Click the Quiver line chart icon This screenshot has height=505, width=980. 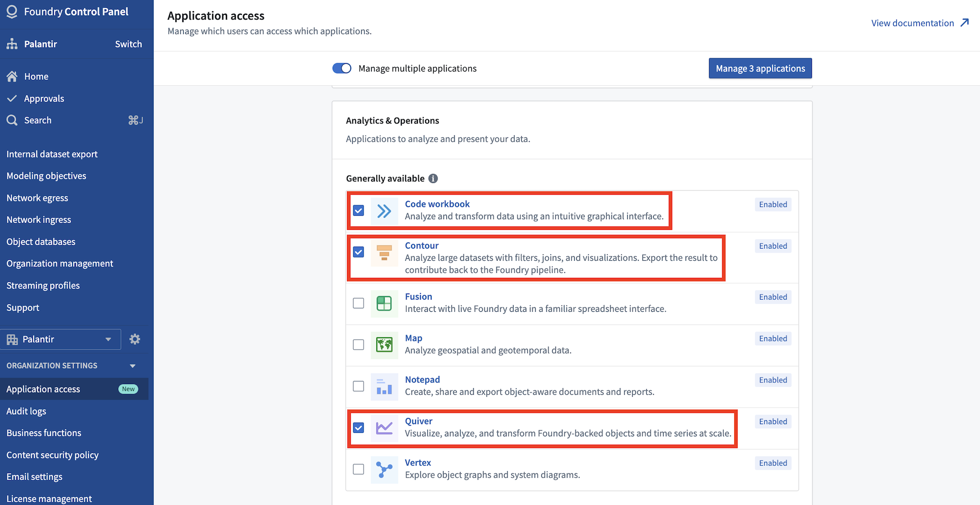pos(384,428)
